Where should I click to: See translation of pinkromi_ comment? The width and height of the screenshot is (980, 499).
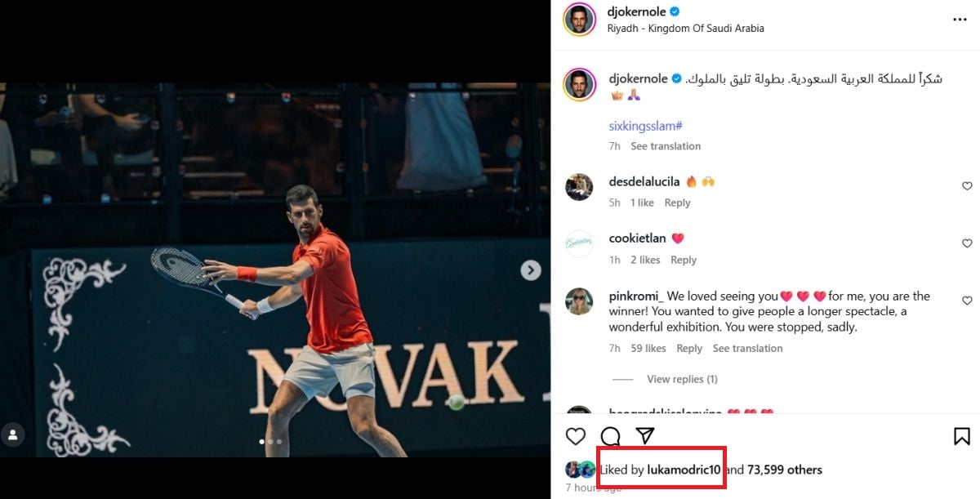[747, 348]
